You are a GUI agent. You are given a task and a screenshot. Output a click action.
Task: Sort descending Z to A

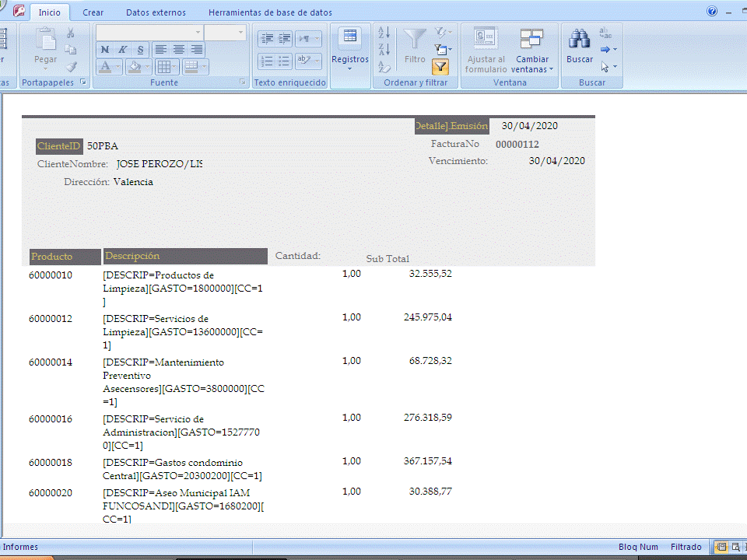click(384, 49)
